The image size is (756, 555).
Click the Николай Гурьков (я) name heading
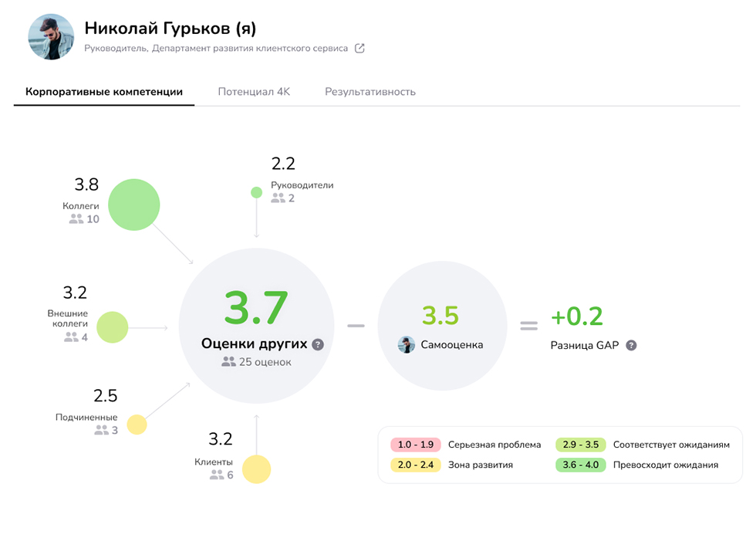click(x=170, y=29)
